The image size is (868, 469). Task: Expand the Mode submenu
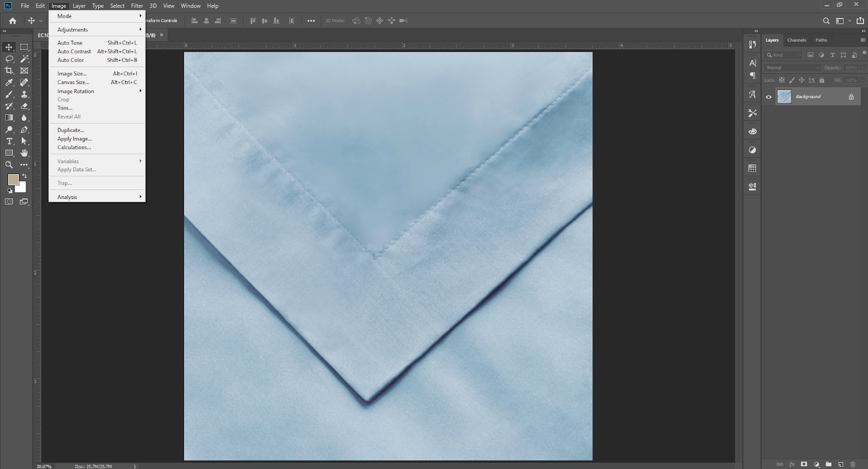point(97,16)
